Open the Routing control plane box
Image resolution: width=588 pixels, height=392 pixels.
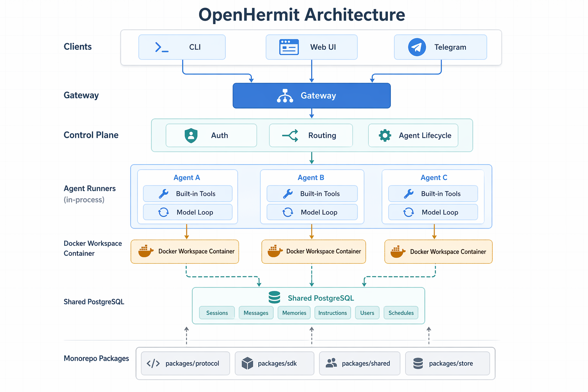point(311,136)
